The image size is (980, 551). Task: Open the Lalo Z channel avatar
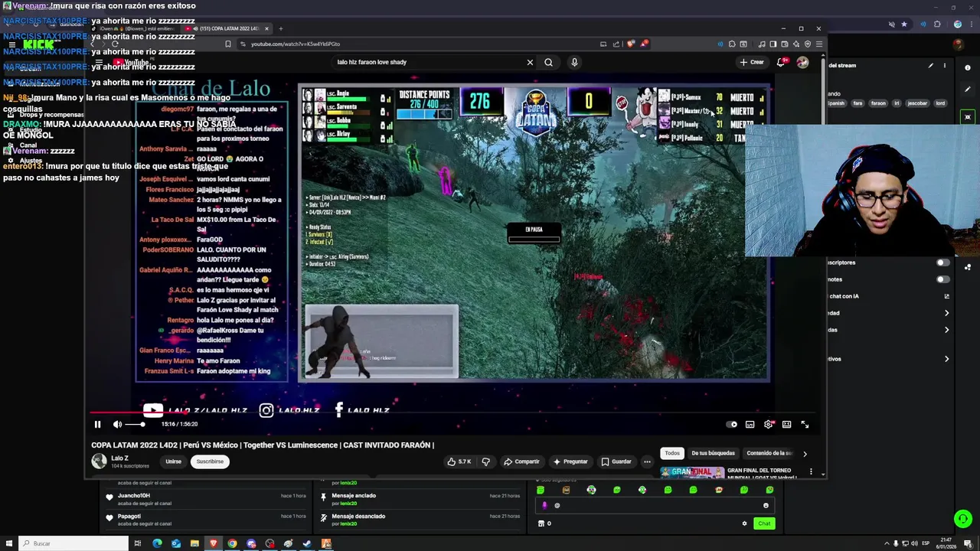tap(99, 461)
